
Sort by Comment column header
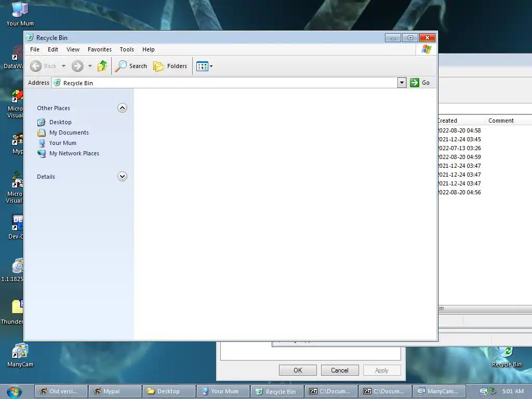[x=508, y=121]
